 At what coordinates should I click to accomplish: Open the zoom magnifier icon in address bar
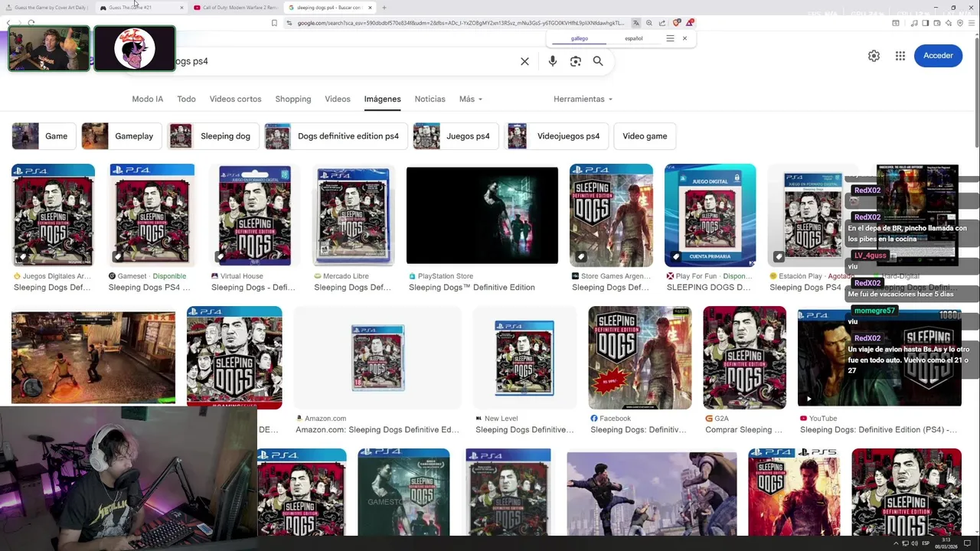pyautogui.click(x=649, y=23)
